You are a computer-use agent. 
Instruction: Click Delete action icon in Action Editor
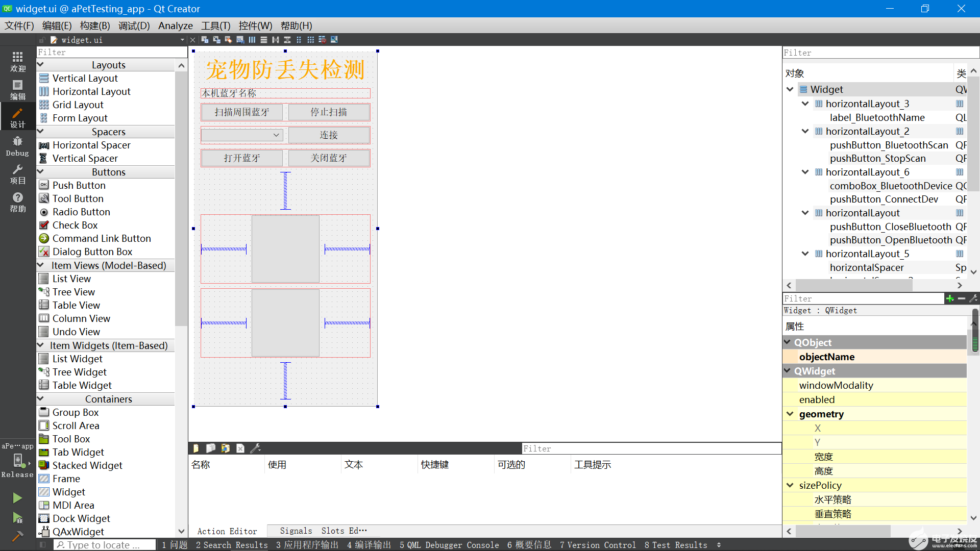point(240,448)
